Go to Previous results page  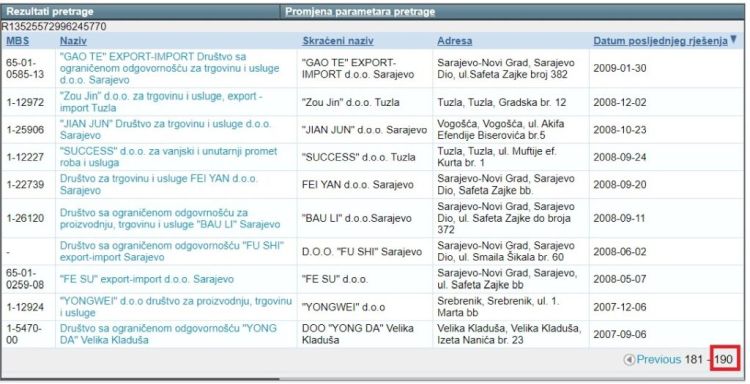click(659, 360)
